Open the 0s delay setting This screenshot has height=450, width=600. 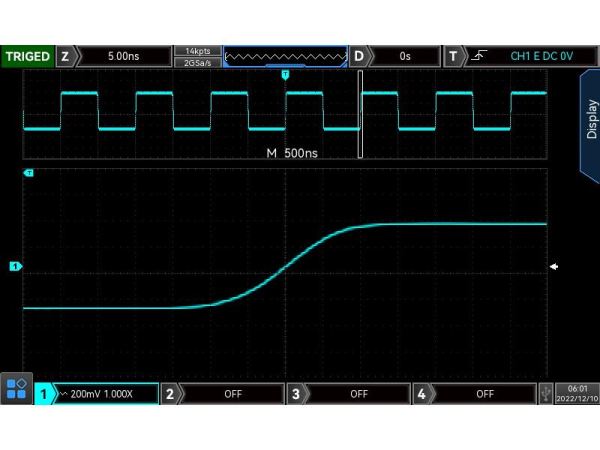pos(405,56)
